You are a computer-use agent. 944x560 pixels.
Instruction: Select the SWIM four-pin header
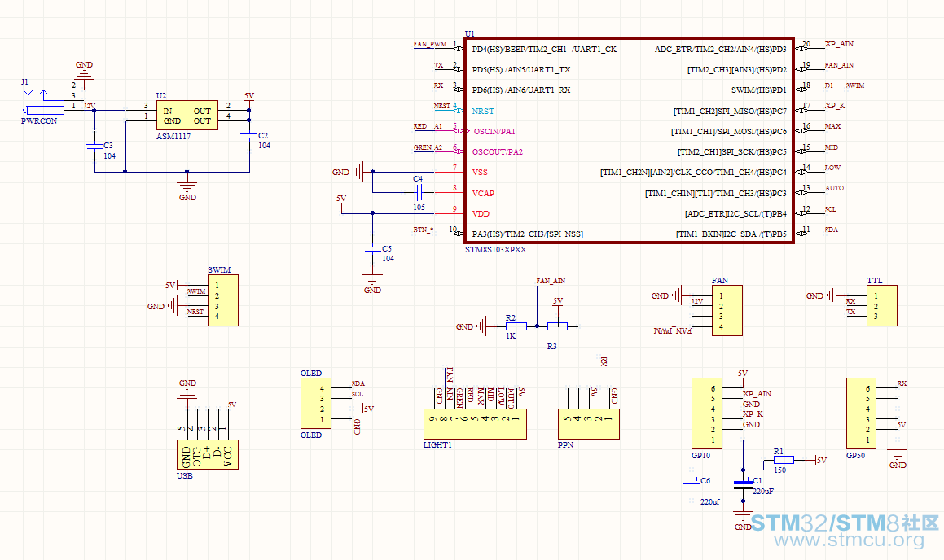222,300
